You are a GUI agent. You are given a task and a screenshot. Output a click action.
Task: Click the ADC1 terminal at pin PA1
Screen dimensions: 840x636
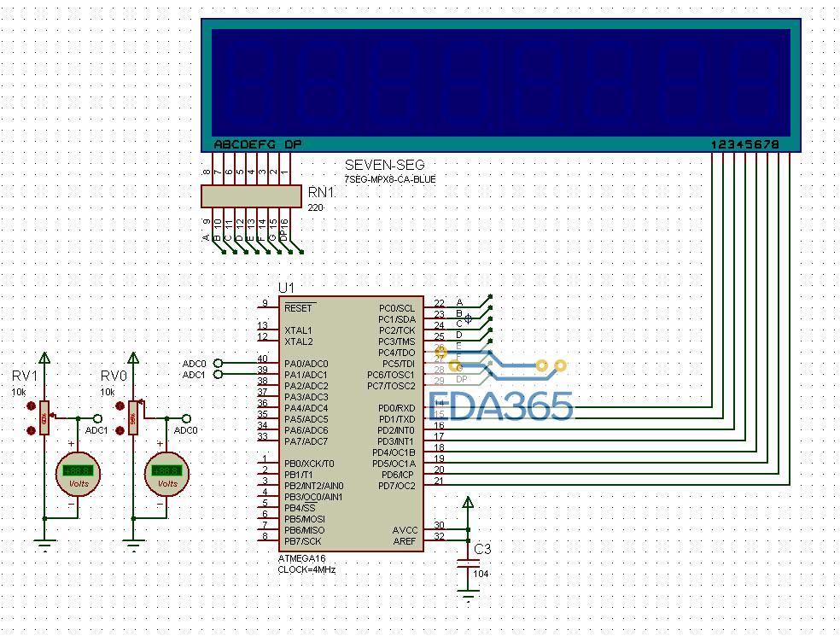(219, 374)
